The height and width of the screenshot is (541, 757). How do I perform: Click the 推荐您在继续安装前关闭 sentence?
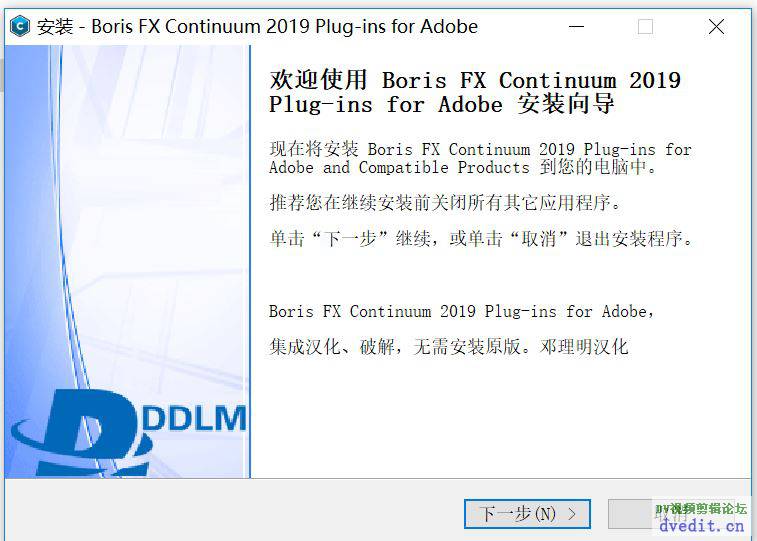(x=445, y=203)
